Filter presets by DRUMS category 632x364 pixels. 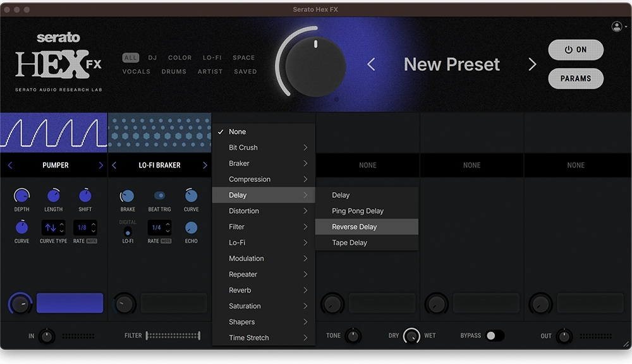tap(174, 71)
